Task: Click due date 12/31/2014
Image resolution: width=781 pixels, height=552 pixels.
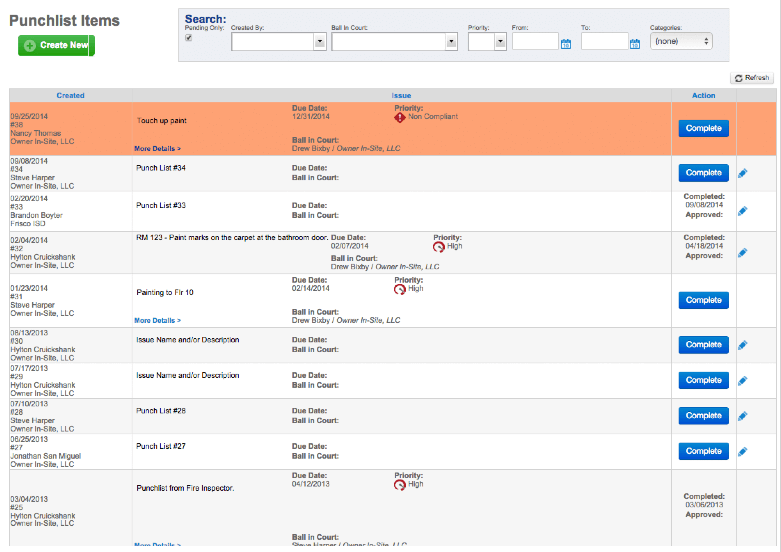Action: (x=310, y=116)
